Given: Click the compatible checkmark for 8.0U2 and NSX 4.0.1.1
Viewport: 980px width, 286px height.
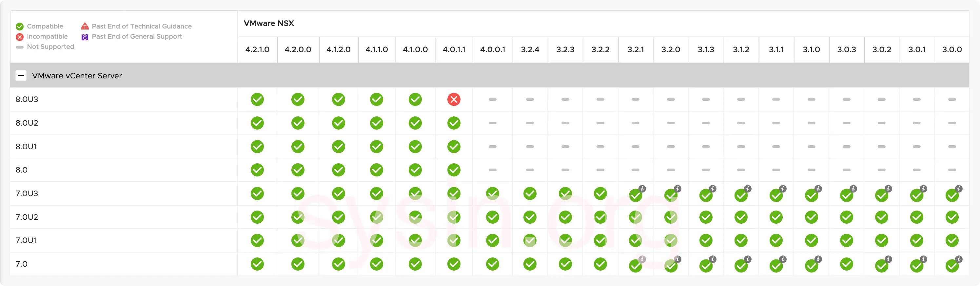Looking at the screenshot, I should (x=454, y=123).
